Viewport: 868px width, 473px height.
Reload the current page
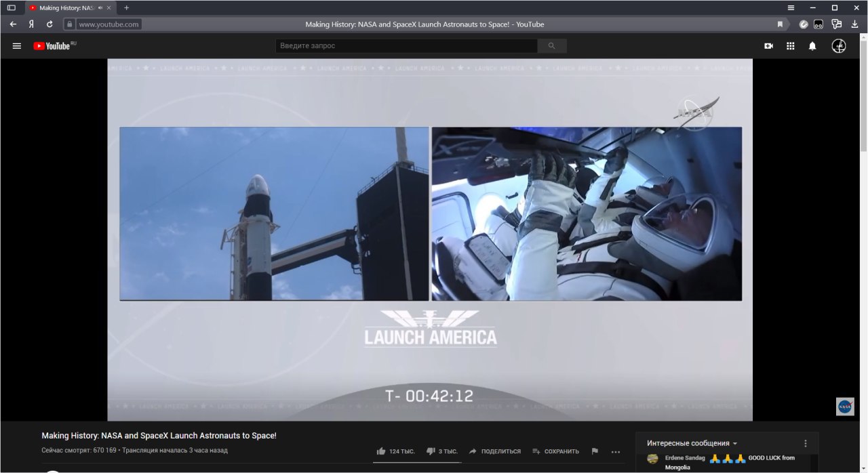(x=50, y=24)
